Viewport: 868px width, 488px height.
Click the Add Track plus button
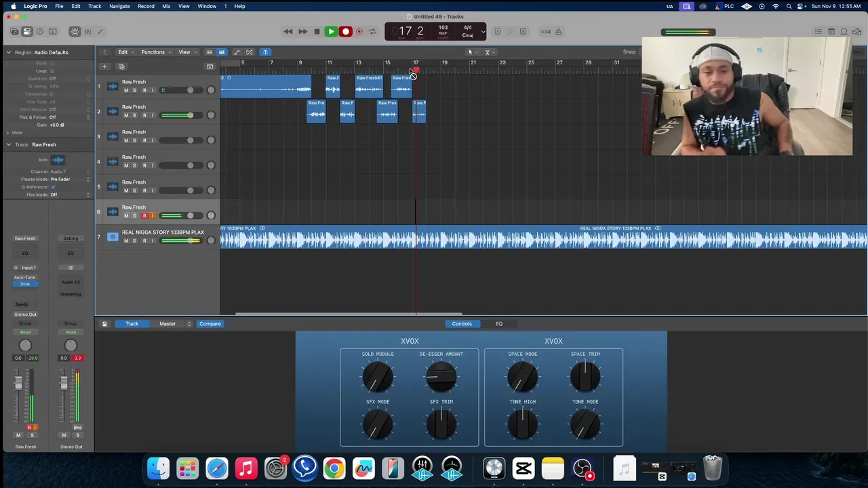104,66
